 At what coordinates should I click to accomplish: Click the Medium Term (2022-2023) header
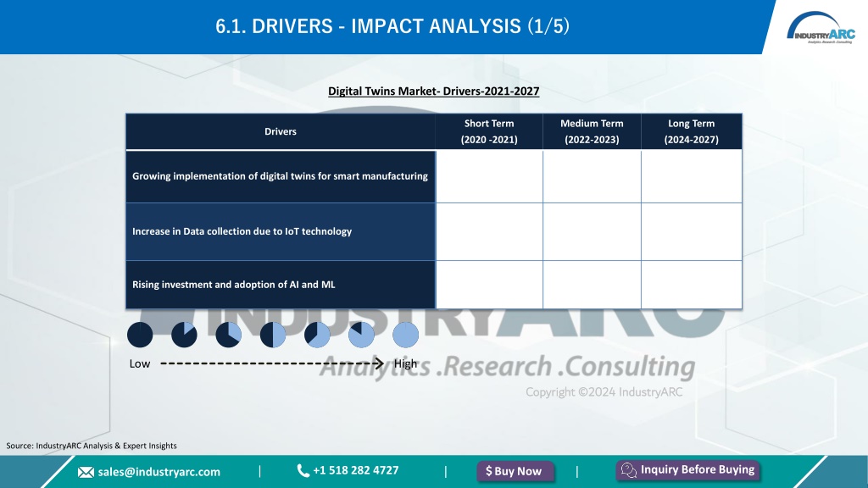click(592, 131)
